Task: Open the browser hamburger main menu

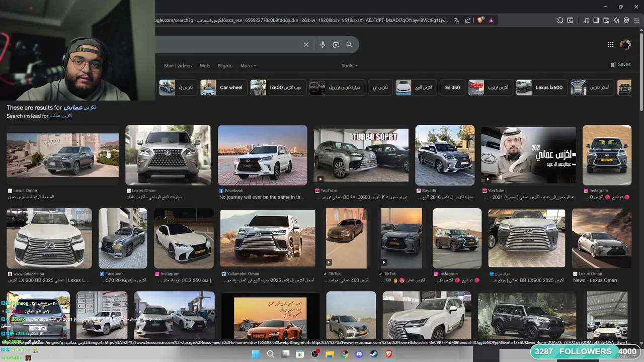Action: [636, 20]
